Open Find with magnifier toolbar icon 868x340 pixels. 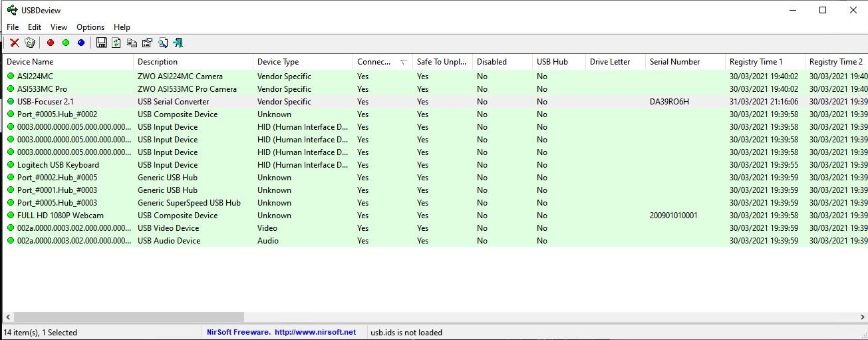(x=162, y=43)
